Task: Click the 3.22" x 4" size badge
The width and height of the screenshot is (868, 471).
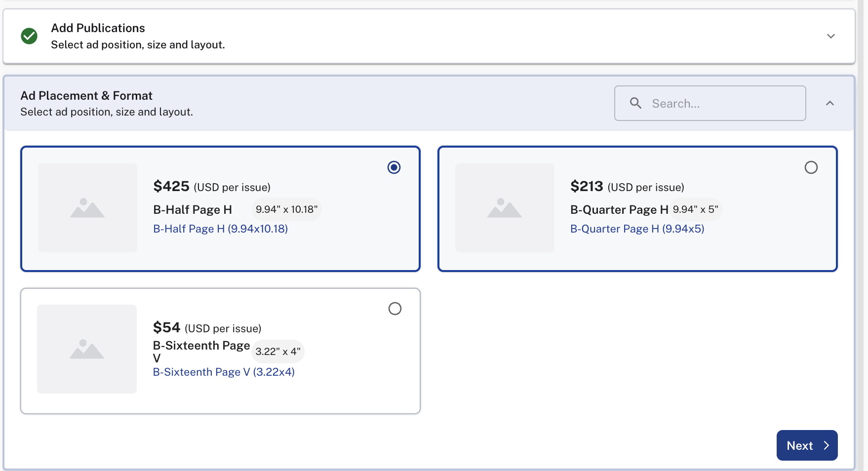Action: coord(278,352)
